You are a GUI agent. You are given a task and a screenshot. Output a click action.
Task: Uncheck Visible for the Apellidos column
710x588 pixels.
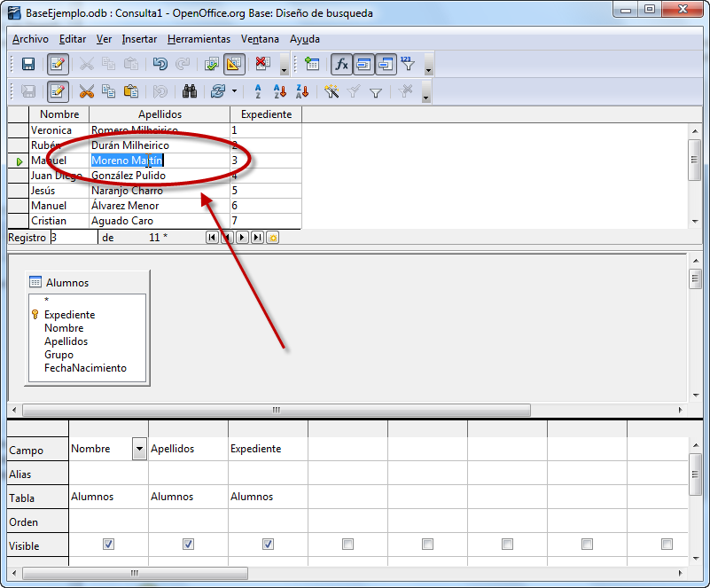coord(188,544)
